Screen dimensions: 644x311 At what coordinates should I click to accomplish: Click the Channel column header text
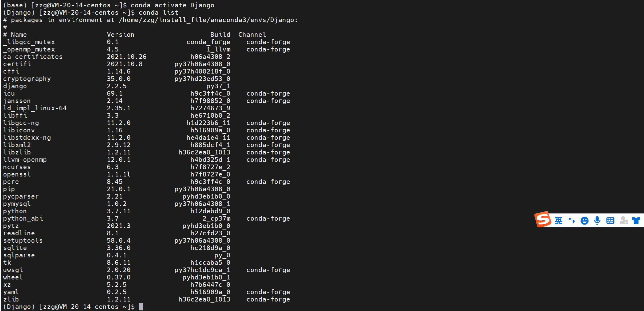click(252, 35)
